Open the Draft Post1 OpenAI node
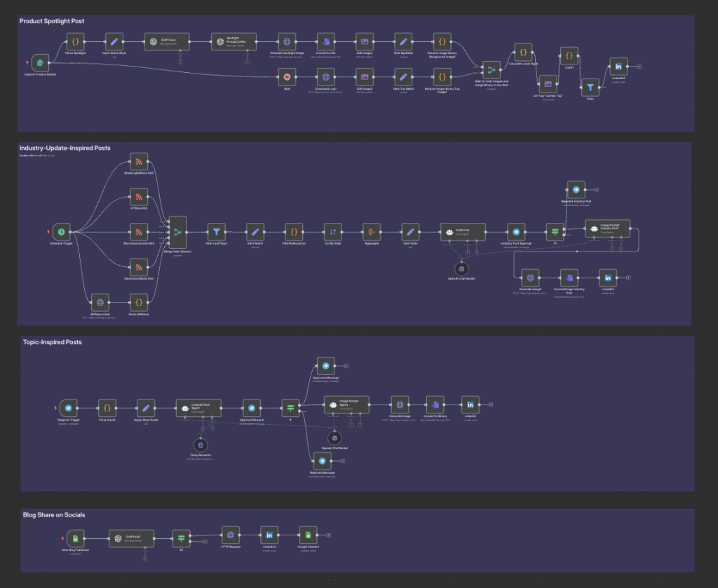This screenshot has height=588, width=718. 131,538
